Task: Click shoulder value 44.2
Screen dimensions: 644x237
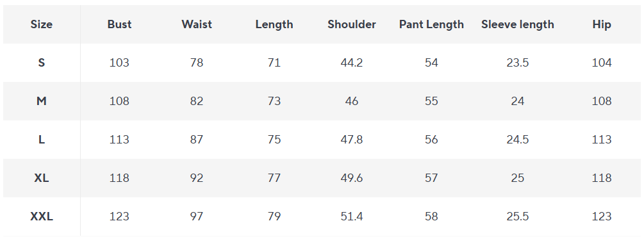Action: pos(352,63)
